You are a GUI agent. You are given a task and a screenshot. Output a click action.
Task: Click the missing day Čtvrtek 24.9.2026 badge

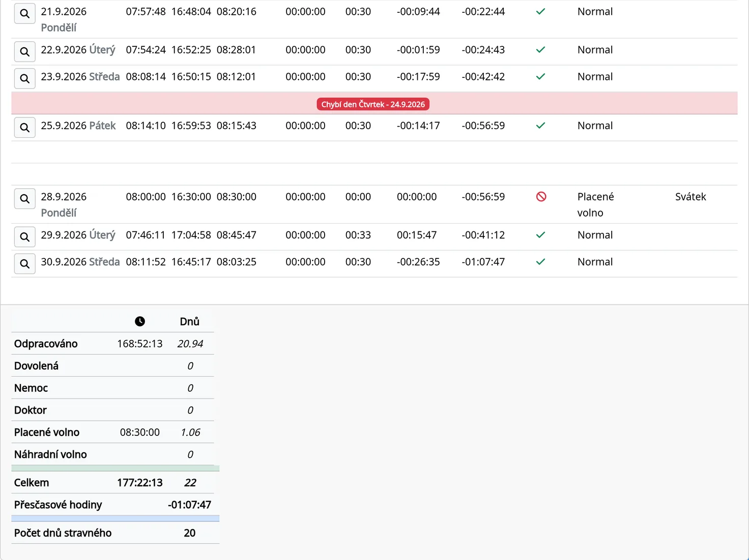click(373, 104)
